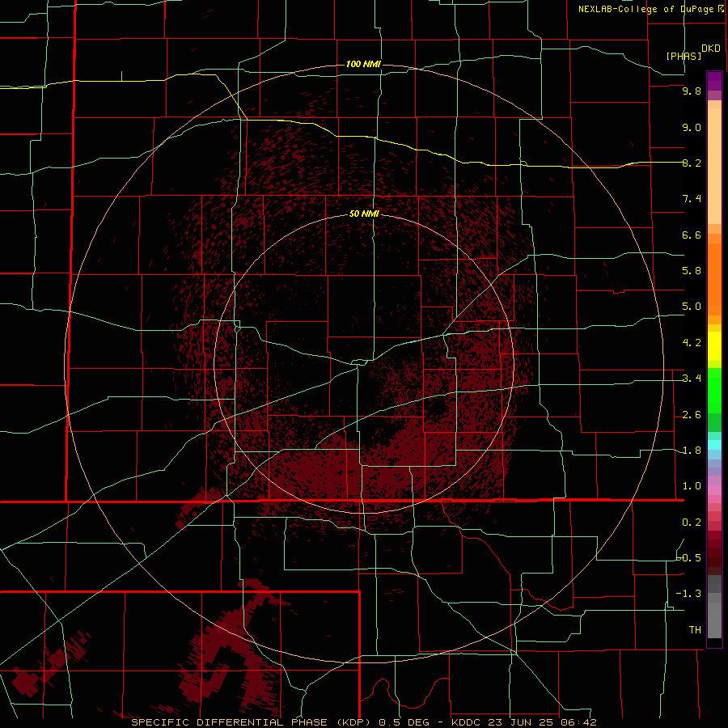Pick the cyan color bar segment
Viewport: 728px width, 728px height.
click(714, 445)
